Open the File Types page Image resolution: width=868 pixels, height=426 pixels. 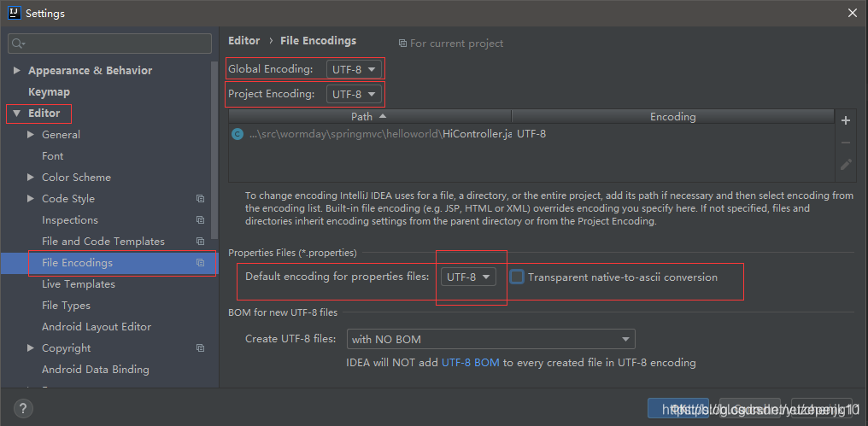66,306
